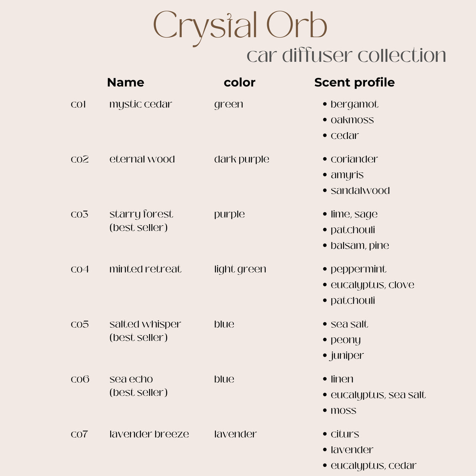The width and height of the screenshot is (476, 476).
Task: Select the dark purple color label
Action: tap(242, 159)
